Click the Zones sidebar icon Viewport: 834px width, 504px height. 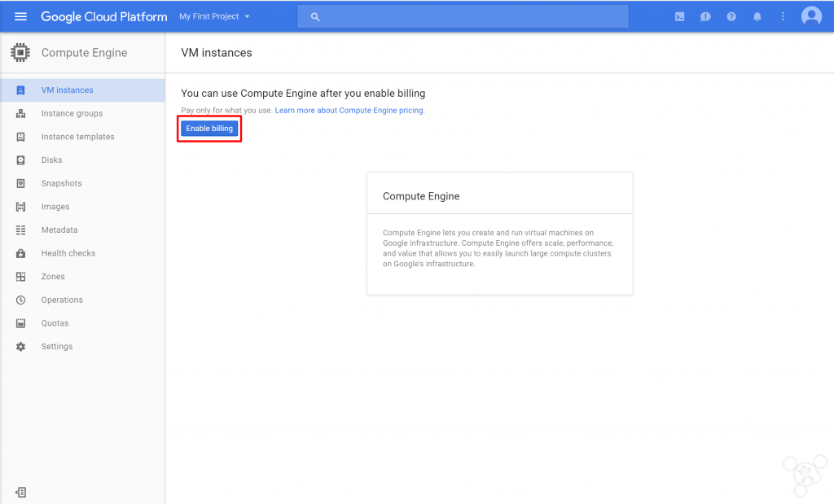coord(20,277)
